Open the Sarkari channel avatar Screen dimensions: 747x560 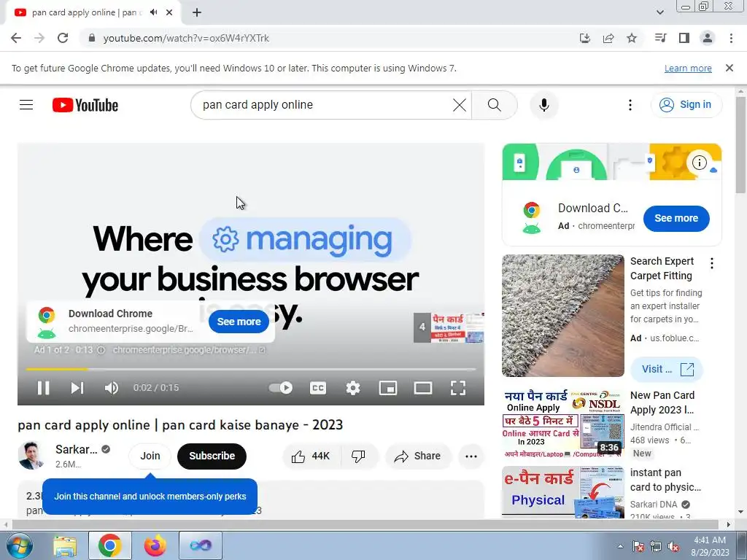pos(31,456)
